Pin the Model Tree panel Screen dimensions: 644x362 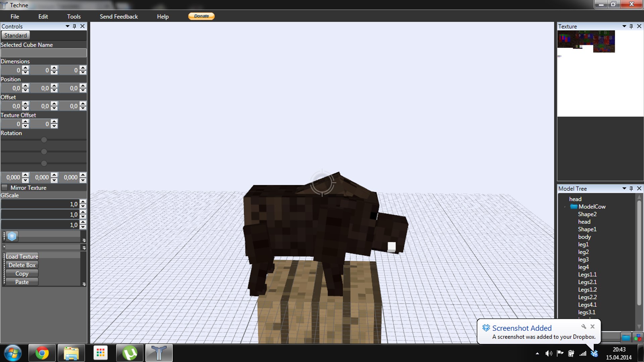pyautogui.click(x=631, y=189)
